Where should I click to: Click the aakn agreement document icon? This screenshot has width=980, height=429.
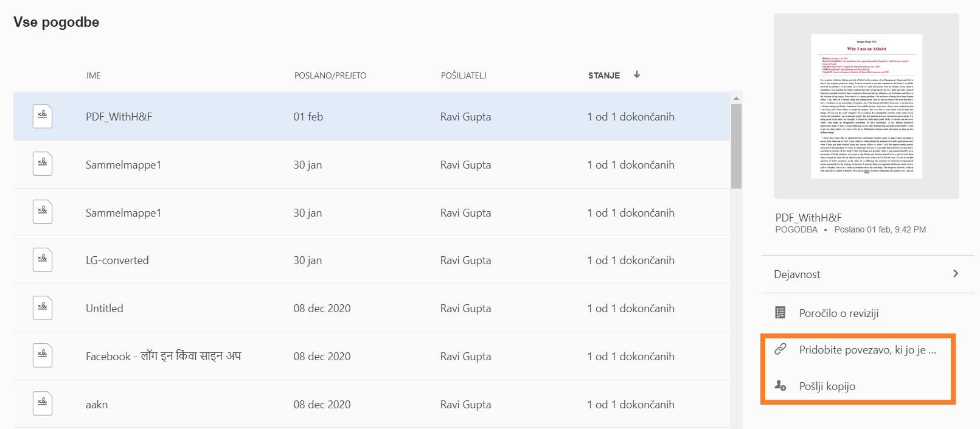pos(43,403)
